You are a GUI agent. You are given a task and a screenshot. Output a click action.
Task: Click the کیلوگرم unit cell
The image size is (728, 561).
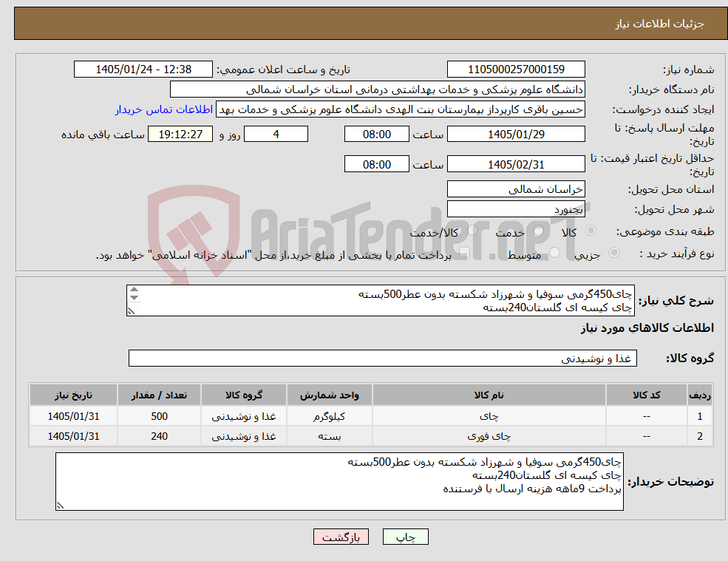pyautogui.click(x=329, y=416)
